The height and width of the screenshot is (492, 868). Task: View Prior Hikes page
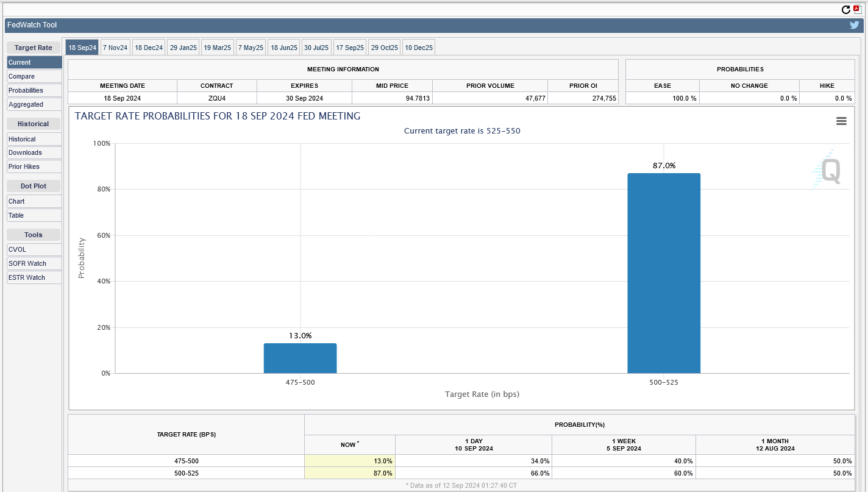coord(34,166)
